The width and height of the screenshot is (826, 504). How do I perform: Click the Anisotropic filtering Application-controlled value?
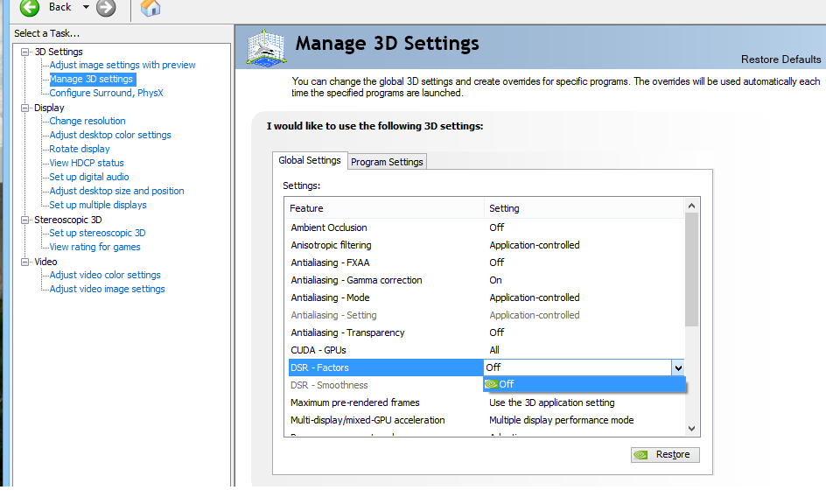tap(534, 245)
